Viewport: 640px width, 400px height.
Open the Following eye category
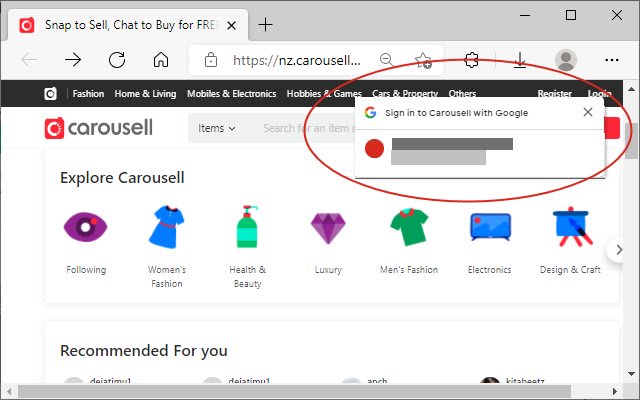point(85,227)
